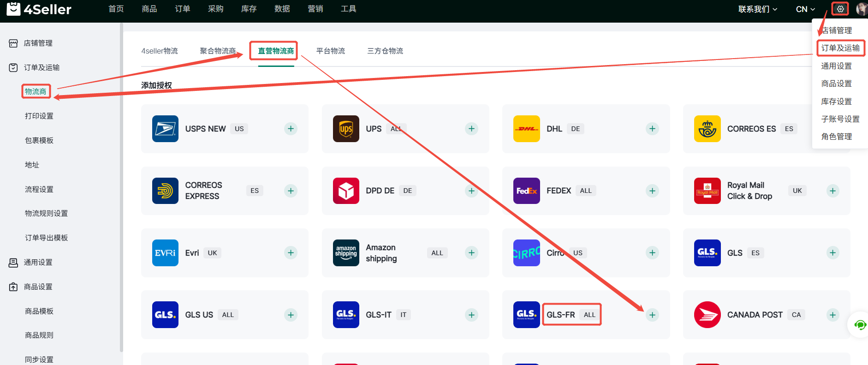The image size is (868, 365).
Task: Click the Cirro carrier logo
Action: [x=527, y=253]
